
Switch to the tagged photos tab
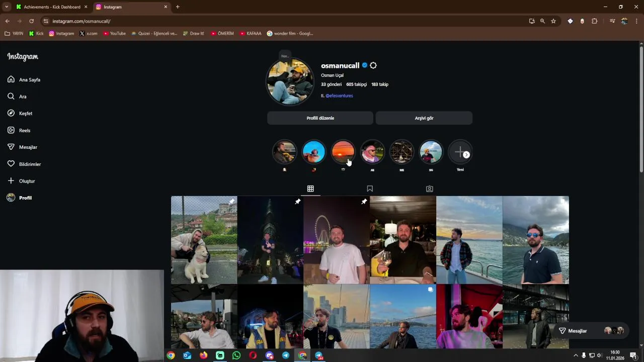[429, 189]
